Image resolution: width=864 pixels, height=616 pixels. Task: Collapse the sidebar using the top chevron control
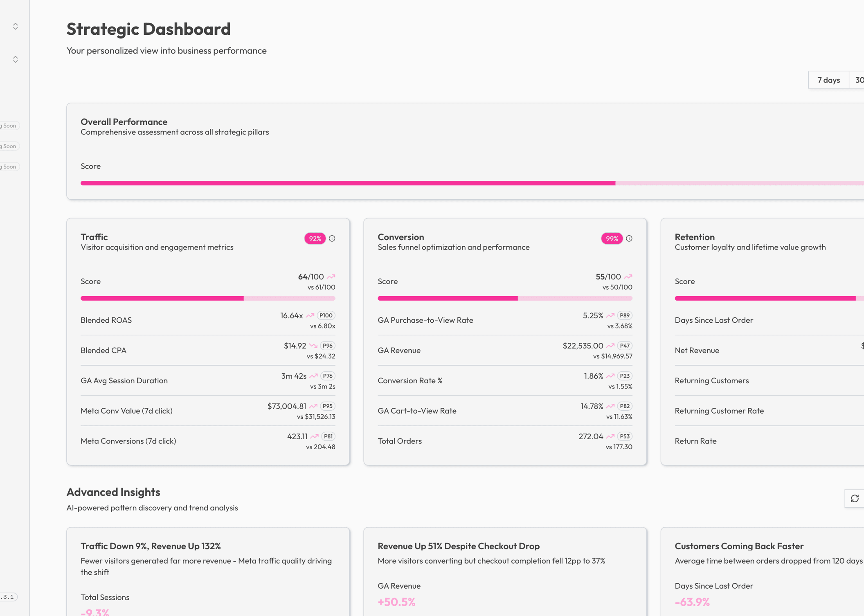tap(16, 26)
